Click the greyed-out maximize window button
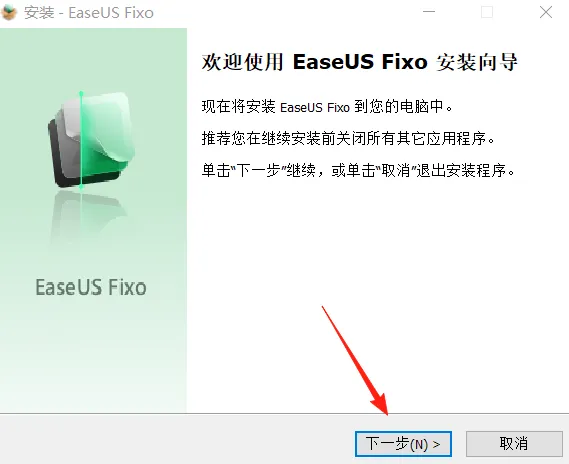 pyautogui.click(x=487, y=12)
